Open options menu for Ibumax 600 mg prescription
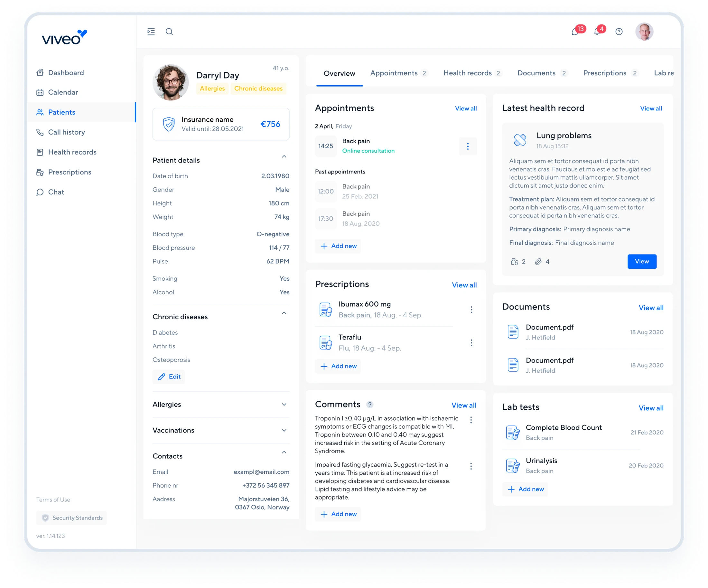This screenshot has width=708, height=588. coord(471,310)
